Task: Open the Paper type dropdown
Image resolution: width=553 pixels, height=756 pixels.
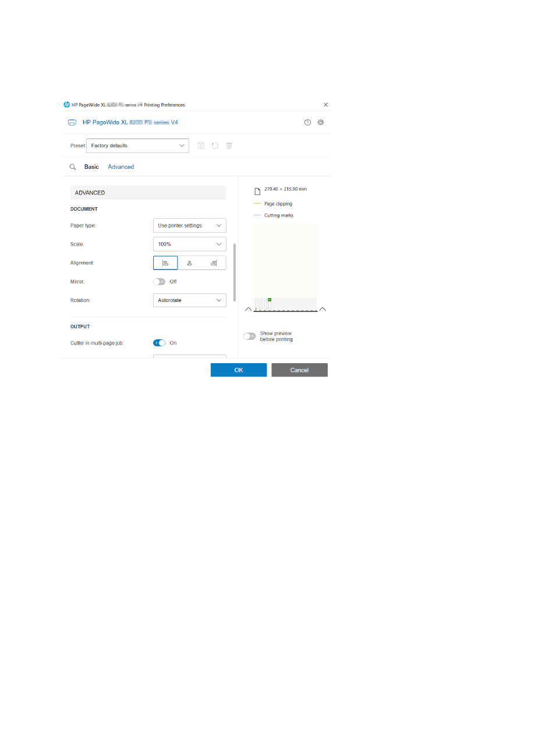Action: coord(189,225)
